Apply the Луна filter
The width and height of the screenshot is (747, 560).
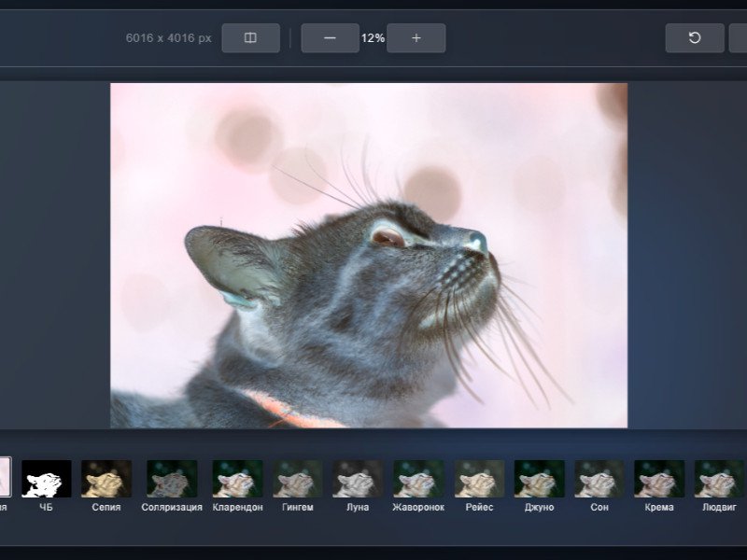(358, 479)
